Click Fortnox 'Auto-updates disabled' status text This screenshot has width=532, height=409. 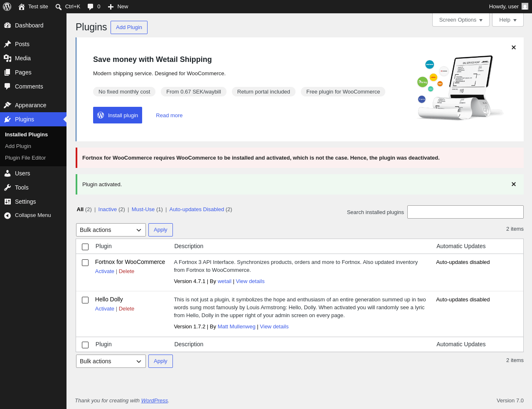463,262
